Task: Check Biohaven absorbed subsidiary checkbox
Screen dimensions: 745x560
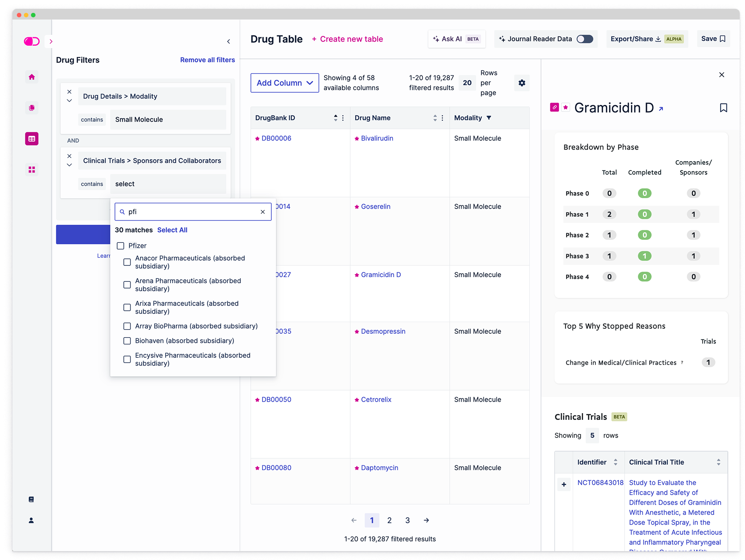Action: (127, 341)
